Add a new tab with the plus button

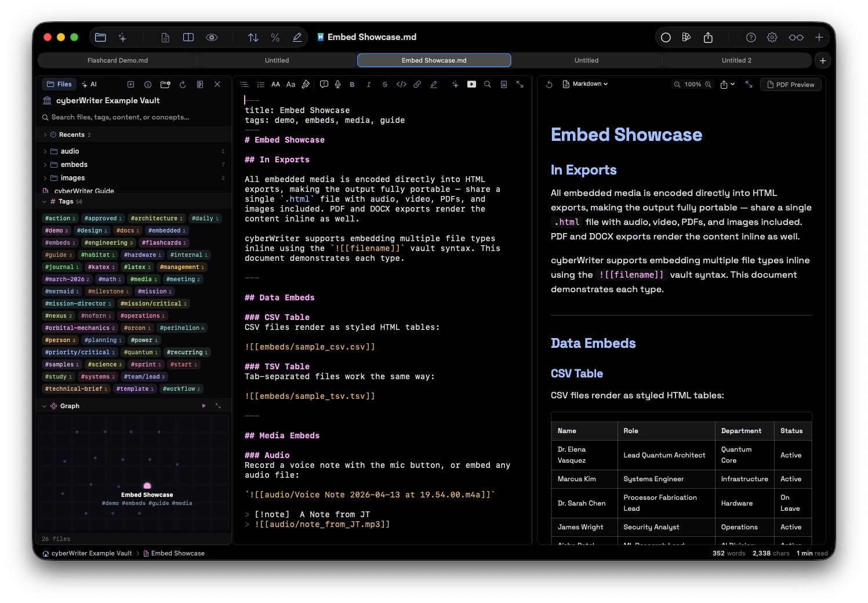(823, 60)
